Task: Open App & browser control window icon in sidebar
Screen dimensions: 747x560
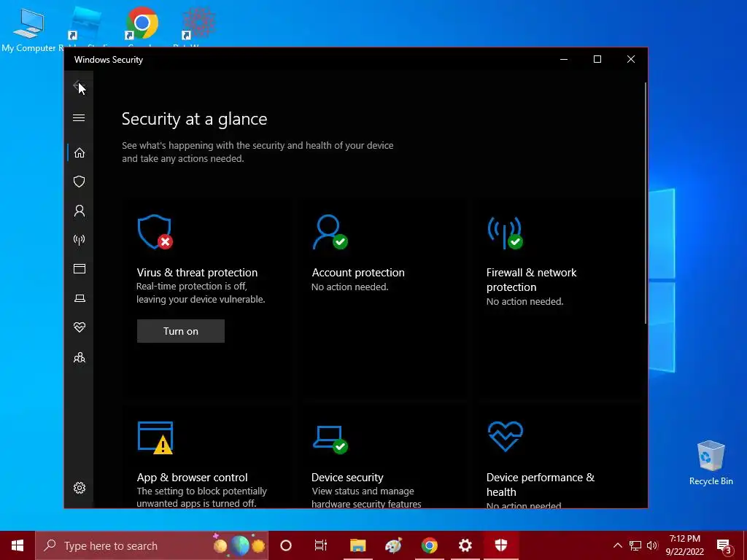Action: 79,269
